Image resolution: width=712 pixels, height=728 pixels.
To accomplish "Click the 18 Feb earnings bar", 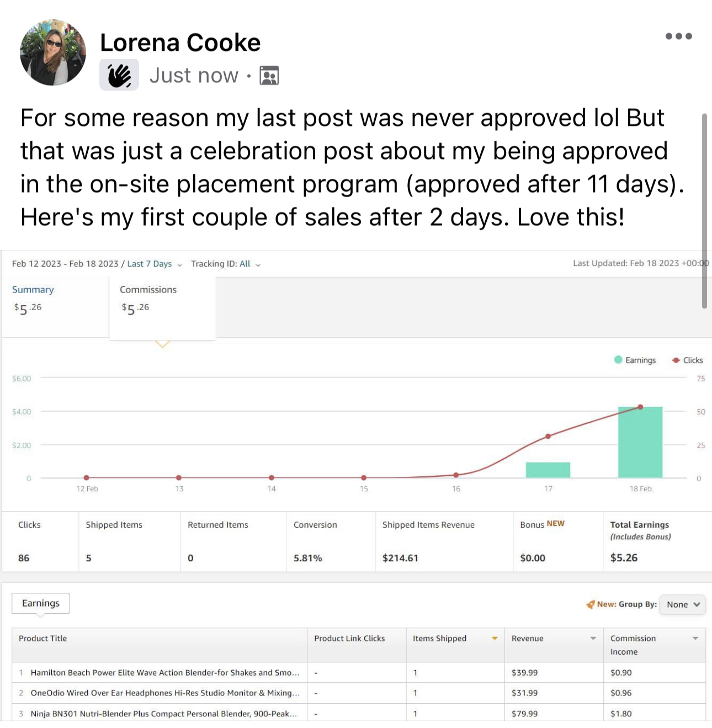I will 640,442.
